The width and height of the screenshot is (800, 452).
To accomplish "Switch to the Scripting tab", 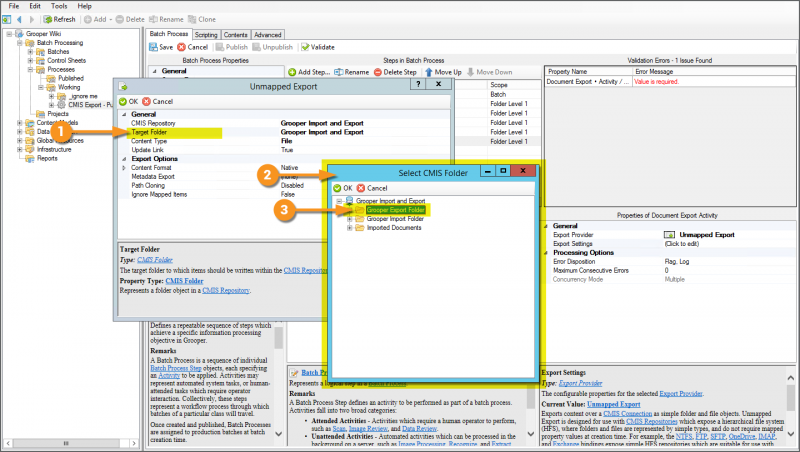I will 206,34.
